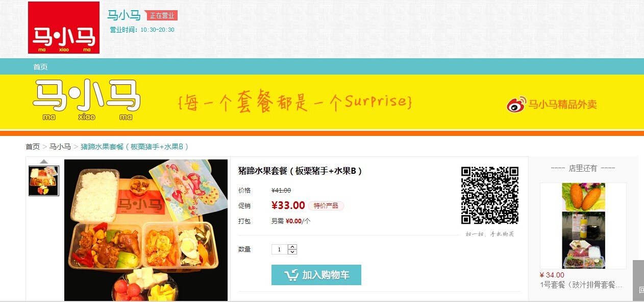Click the 特价产品 tag
This screenshot has width=644, height=302.
(x=326, y=206)
